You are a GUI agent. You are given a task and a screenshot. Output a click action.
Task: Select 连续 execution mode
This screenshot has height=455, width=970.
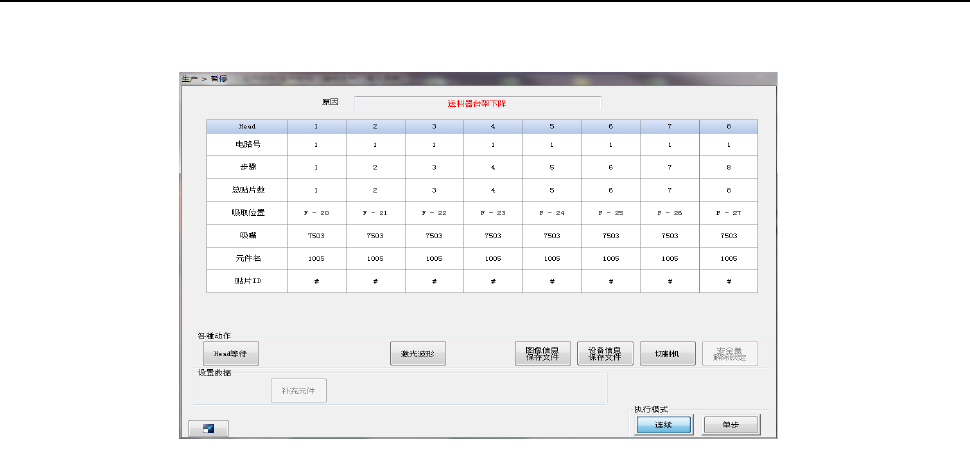[x=664, y=425]
